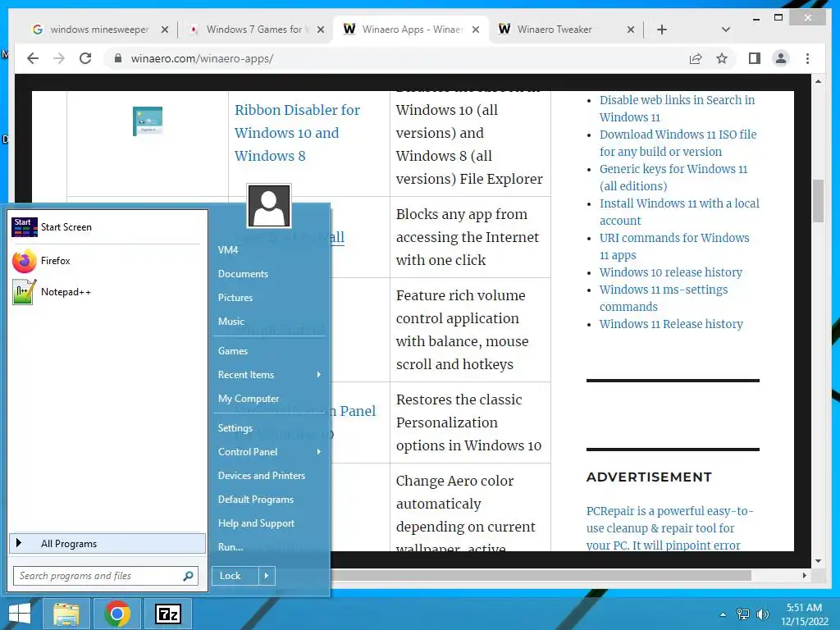Close the Winaero Tweaker tab

[x=631, y=30]
